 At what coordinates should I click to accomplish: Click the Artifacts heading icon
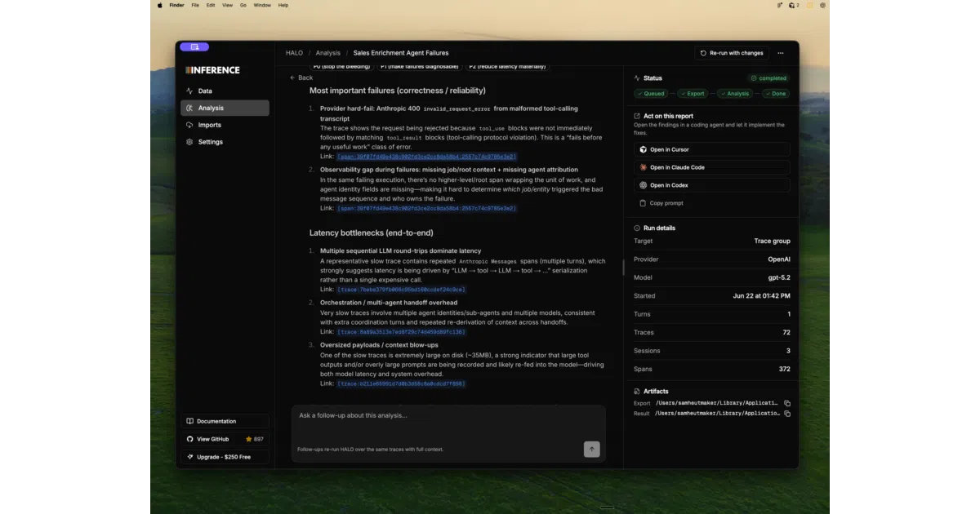coord(638,391)
